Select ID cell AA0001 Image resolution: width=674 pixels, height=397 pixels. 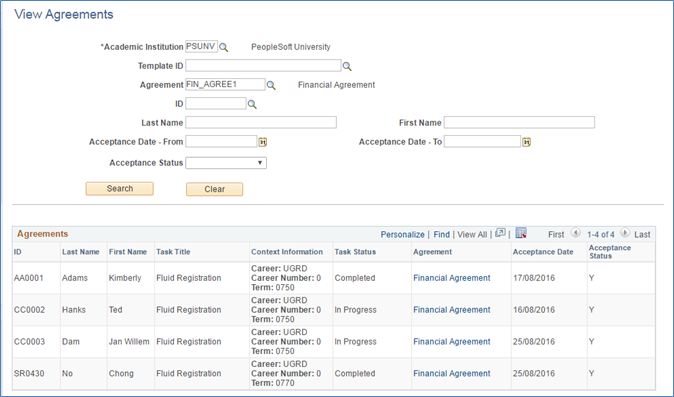(28, 278)
